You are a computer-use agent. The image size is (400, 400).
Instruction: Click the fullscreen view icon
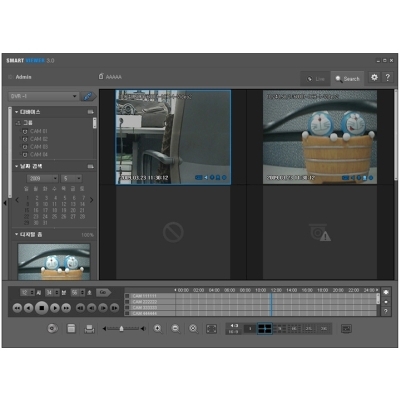(212, 329)
